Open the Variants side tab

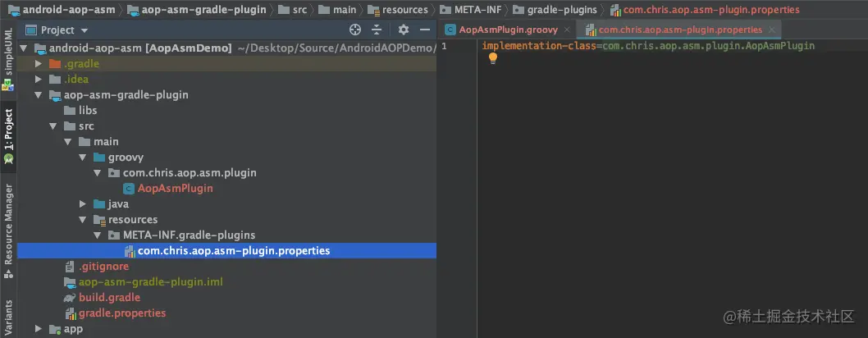click(7, 318)
